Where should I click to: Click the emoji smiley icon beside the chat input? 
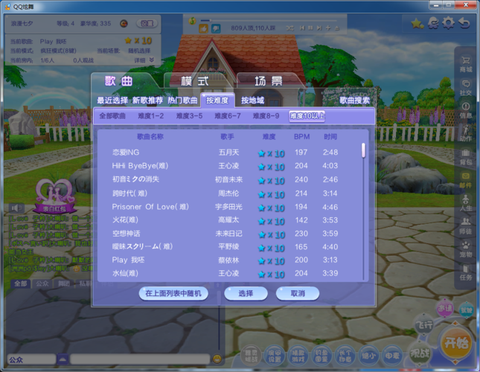(x=217, y=359)
